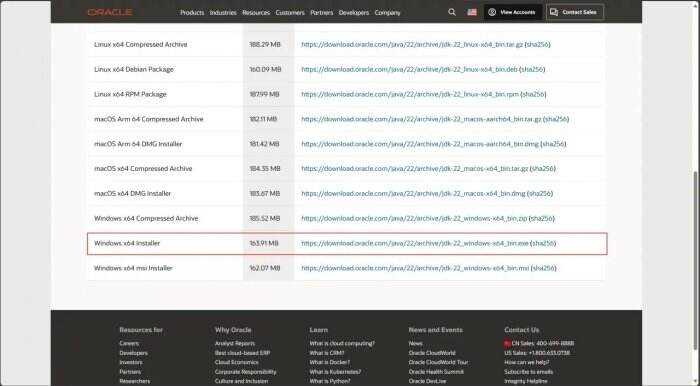Click the page vertical scrollbar
This screenshot has height=386, width=700.
click(696, 261)
